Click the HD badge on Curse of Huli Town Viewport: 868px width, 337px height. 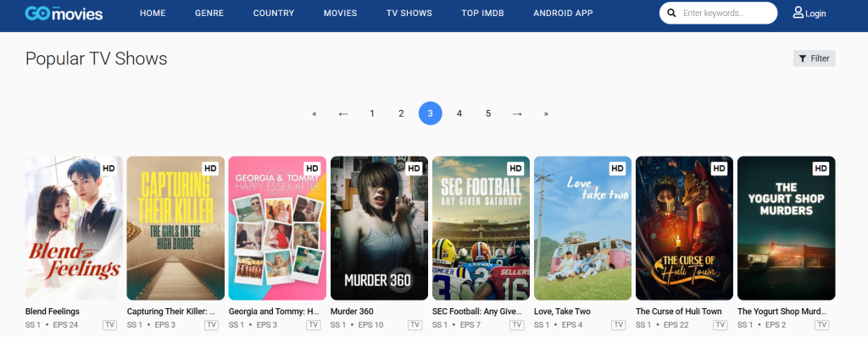pyautogui.click(x=719, y=168)
